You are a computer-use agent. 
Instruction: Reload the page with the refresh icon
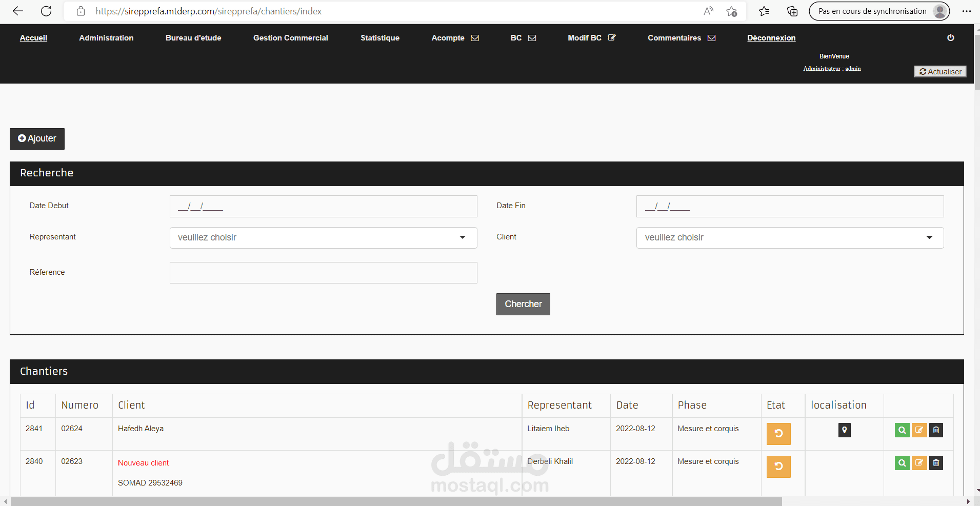[x=46, y=11]
